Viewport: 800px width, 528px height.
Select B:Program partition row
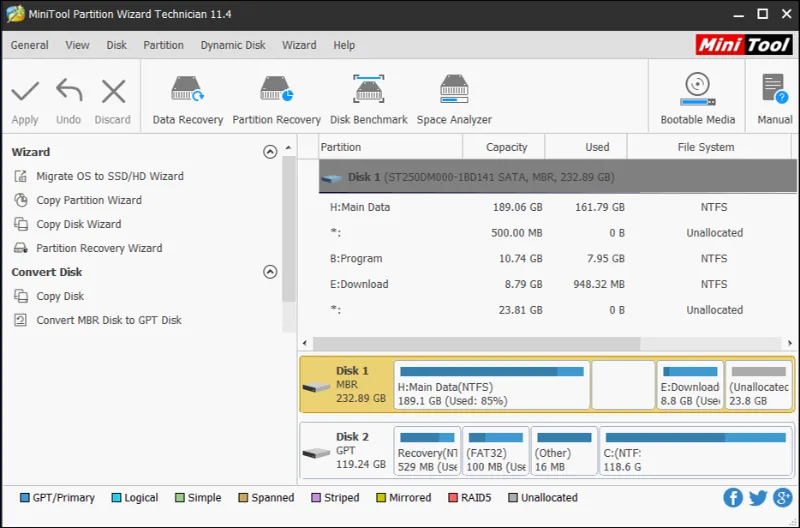click(x=558, y=258)
